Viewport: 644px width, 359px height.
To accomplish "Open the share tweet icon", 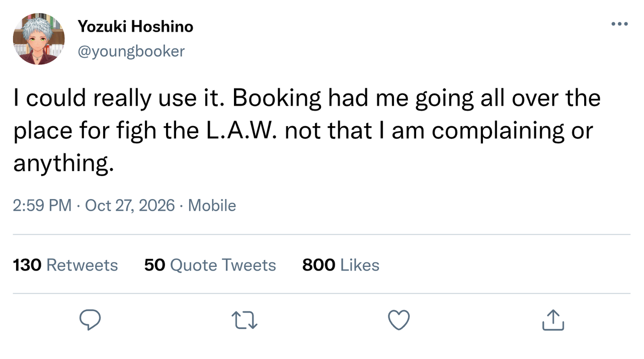I will 553,320.
